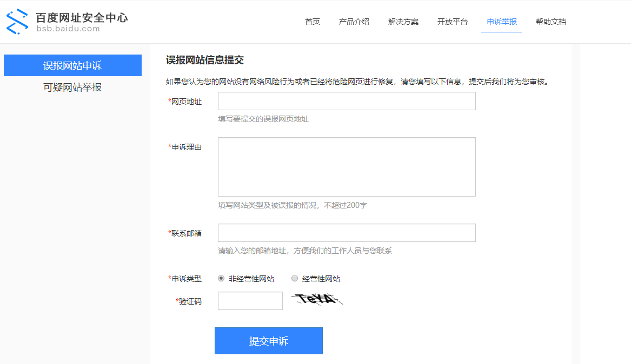The width and height of the screenshot is (631, 364).
Task: Open the 产品介绍 navigation item
Action: (354, 22)
